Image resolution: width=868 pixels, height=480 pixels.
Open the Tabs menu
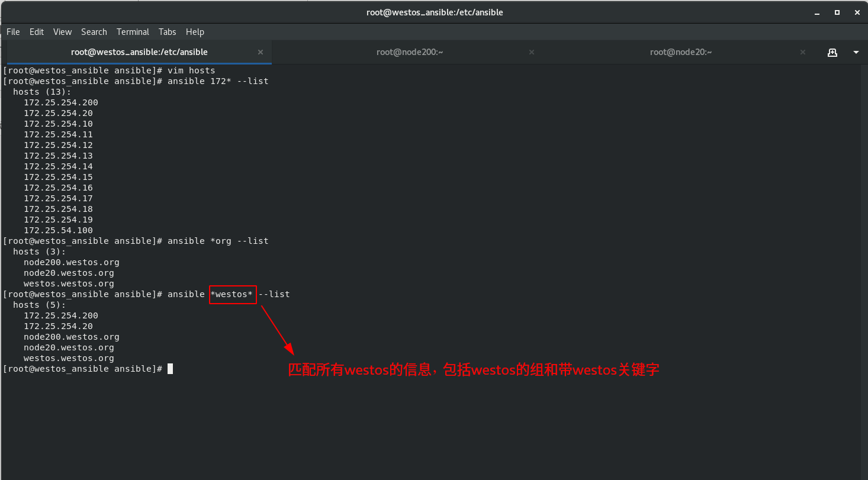click(168, 32)
